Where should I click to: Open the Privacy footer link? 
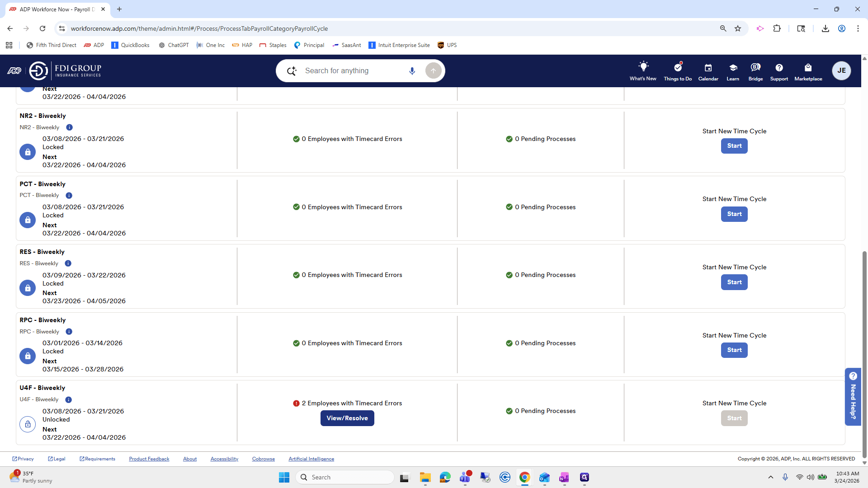tap(23, 459)
